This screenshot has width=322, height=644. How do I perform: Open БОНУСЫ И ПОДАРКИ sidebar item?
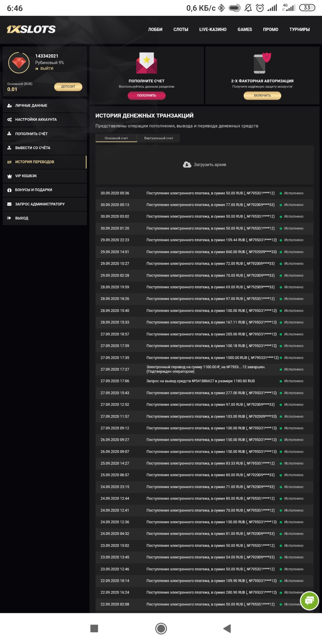(45, 190)
